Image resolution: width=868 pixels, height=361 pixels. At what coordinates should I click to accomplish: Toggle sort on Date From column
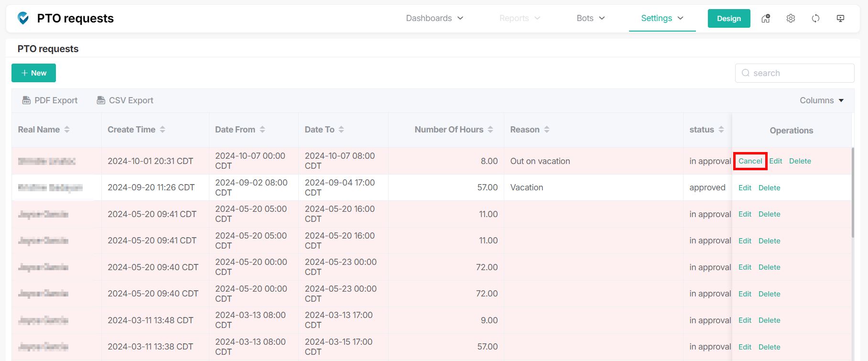(262, 130)
